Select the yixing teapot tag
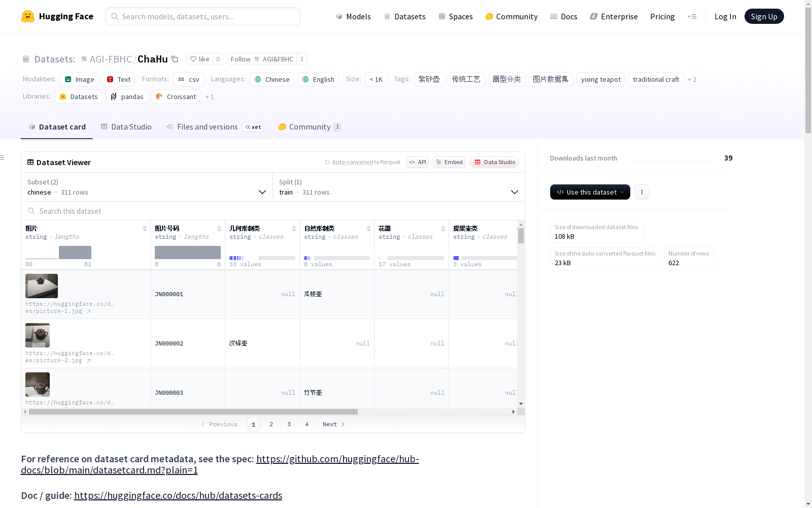The width and height of the screenshot is (812, 508). pyautogui.click(x=600, y=79)
